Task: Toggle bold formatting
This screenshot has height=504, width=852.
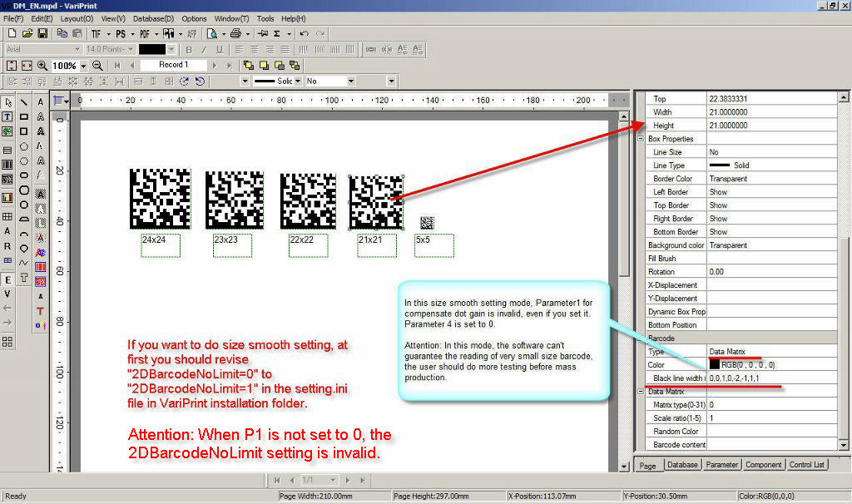Action: tap(189, 49)
